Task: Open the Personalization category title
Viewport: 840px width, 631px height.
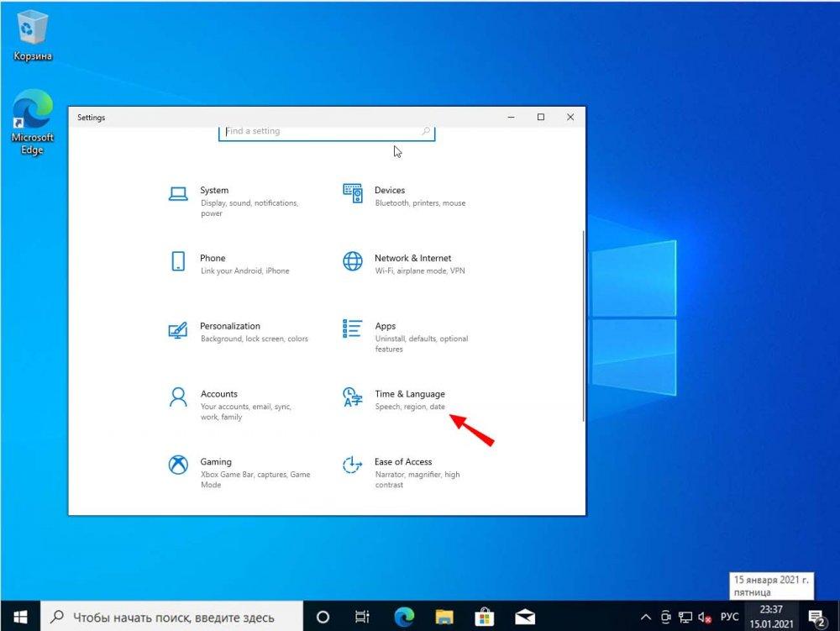Action: point(230,326)
